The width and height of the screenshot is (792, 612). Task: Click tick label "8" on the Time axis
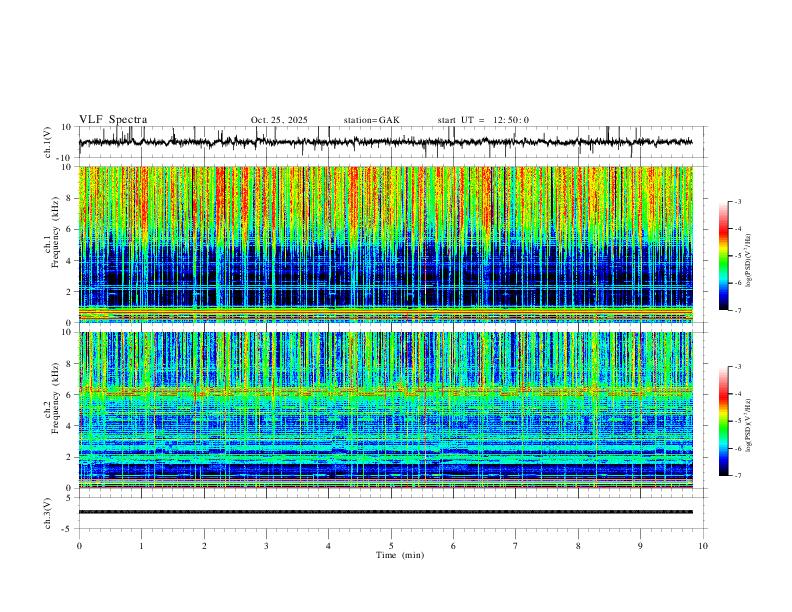(x=578, y=546)
